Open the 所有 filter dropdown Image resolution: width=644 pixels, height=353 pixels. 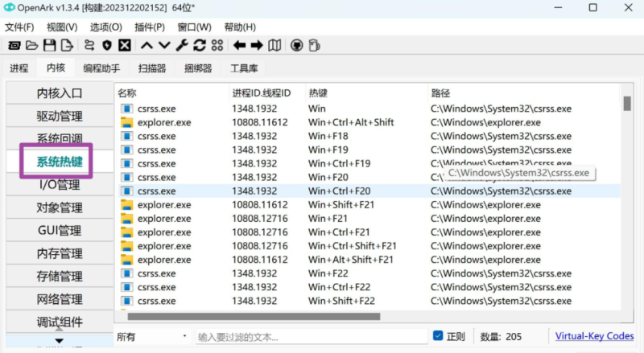(152, 336)
